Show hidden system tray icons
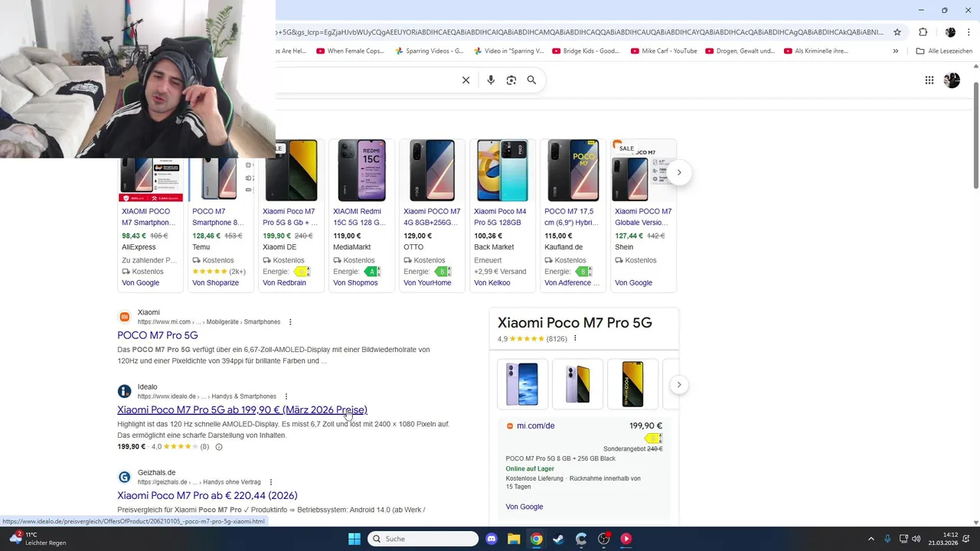The width and height of the screenshot is (980, 551). pyautogui.click(x=871, y=539)
